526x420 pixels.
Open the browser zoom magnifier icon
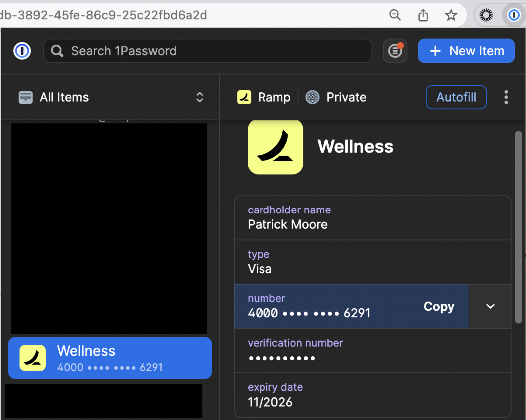(x=395, y=15)
